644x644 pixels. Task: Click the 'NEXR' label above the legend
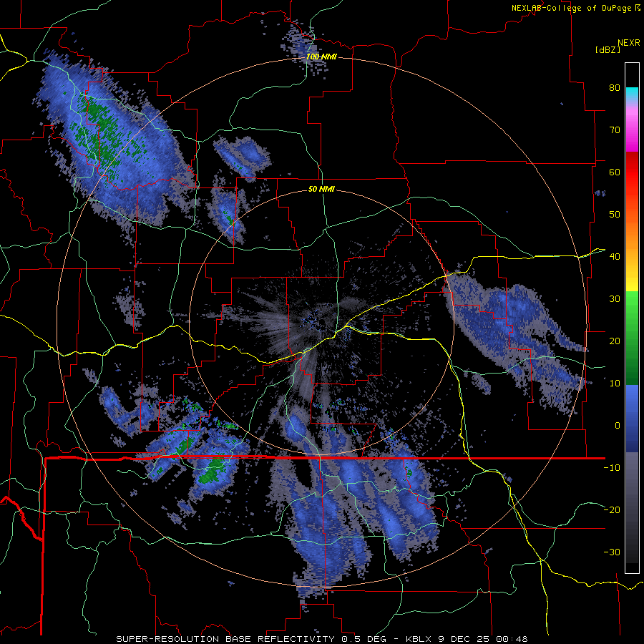(629, 43)
